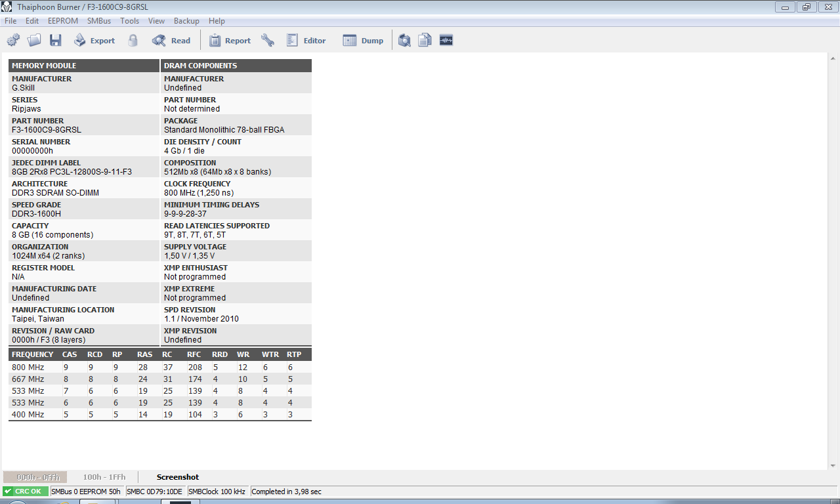Click the FREQUENCY column header

(x=33, y=354)
